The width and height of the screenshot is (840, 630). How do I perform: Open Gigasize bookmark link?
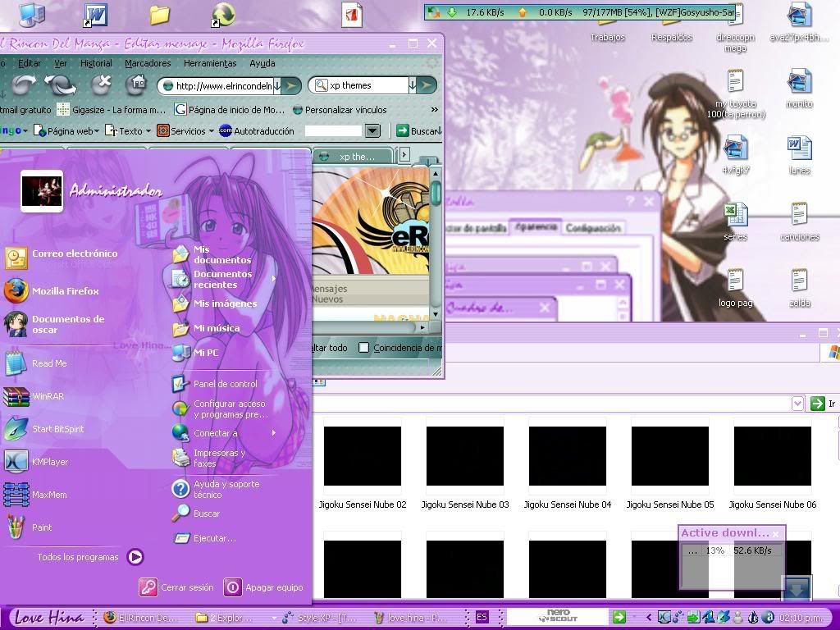[112, 109]
